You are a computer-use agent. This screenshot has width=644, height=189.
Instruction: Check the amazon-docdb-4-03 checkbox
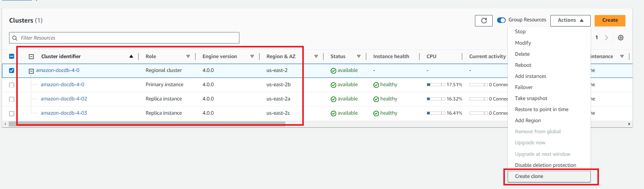(x=11, y=113)
